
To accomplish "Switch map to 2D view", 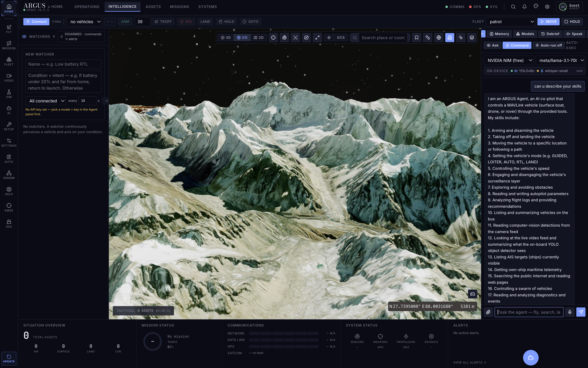I will (259, 37).
